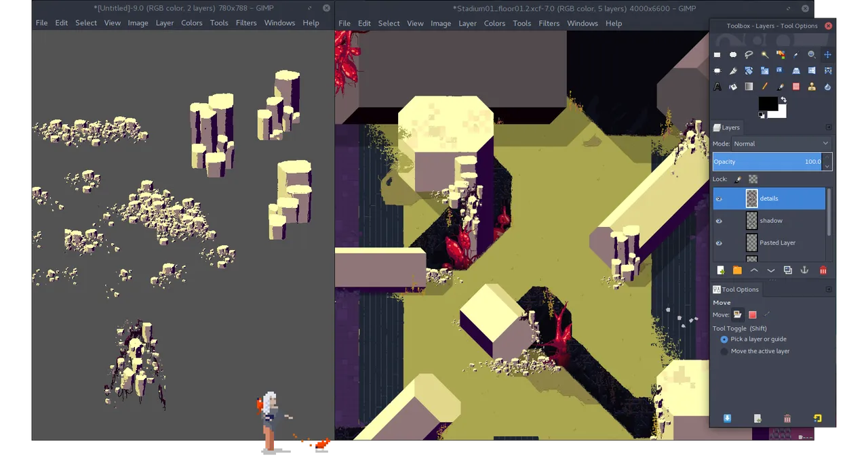Image resolution: width=868 pixels, height=458 pixels.
Task: Open the layer Mode Normal dropdown
Action: (781, 144)
